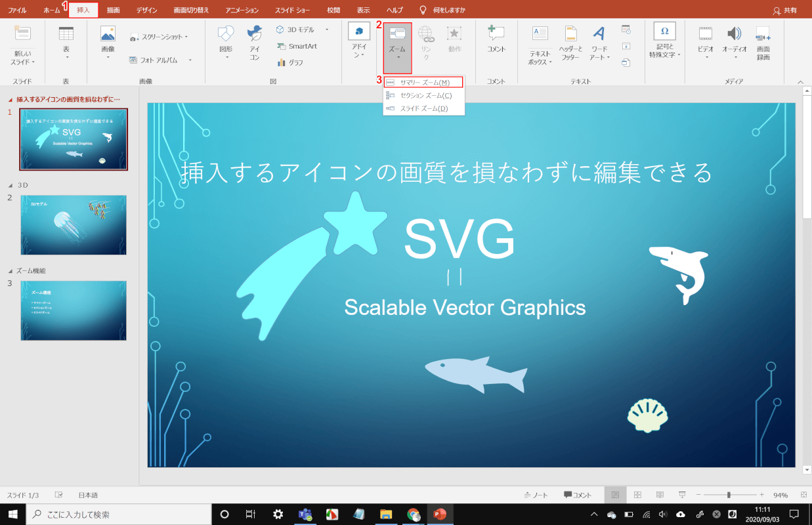The image size is (812, 525).
Task: Insert a テキスト ボックス
Action: pyautogui.click(x=540, y=46)
